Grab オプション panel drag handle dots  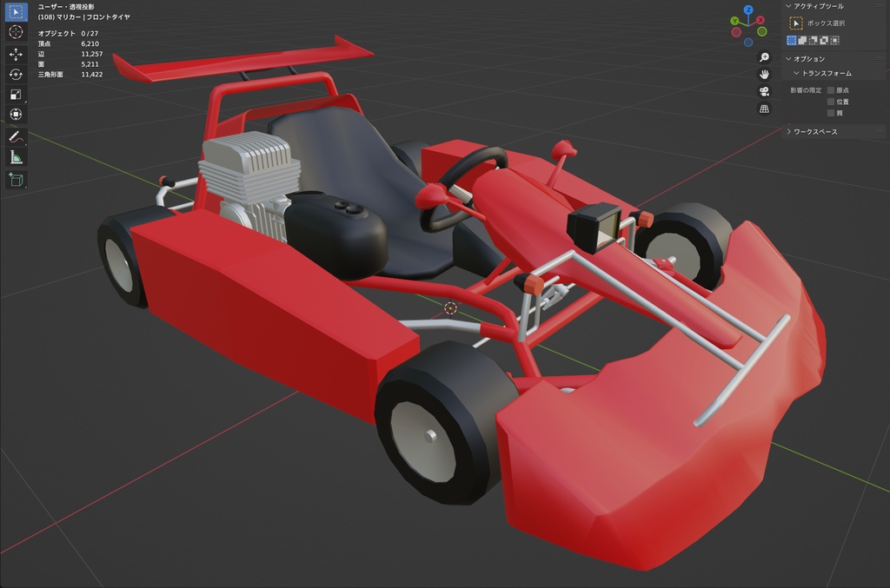coord(880,59)
